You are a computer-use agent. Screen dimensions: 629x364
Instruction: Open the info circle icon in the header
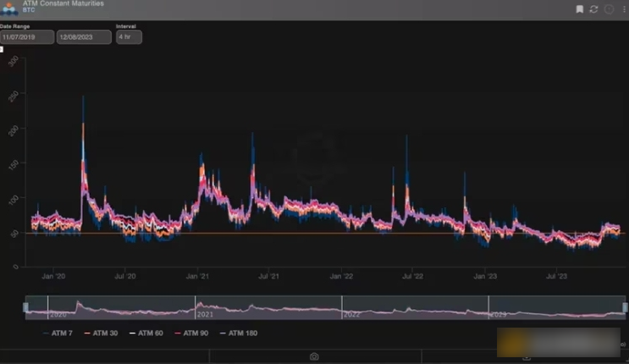click(x=609, y=9)
